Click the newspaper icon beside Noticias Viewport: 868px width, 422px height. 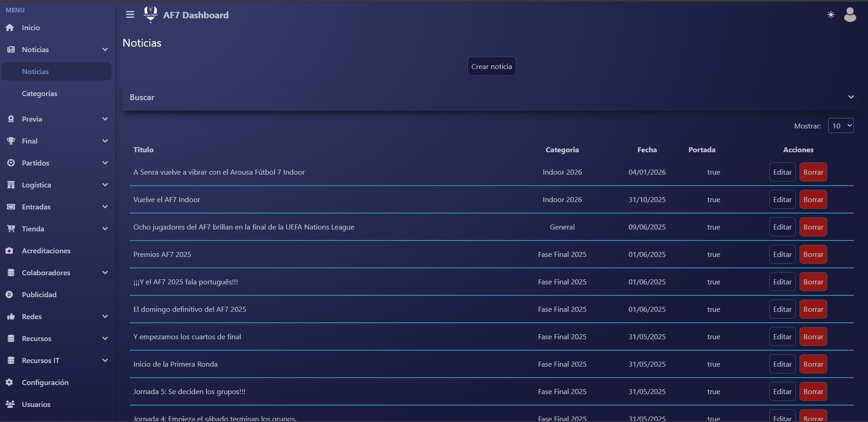(x=11, y=49)
